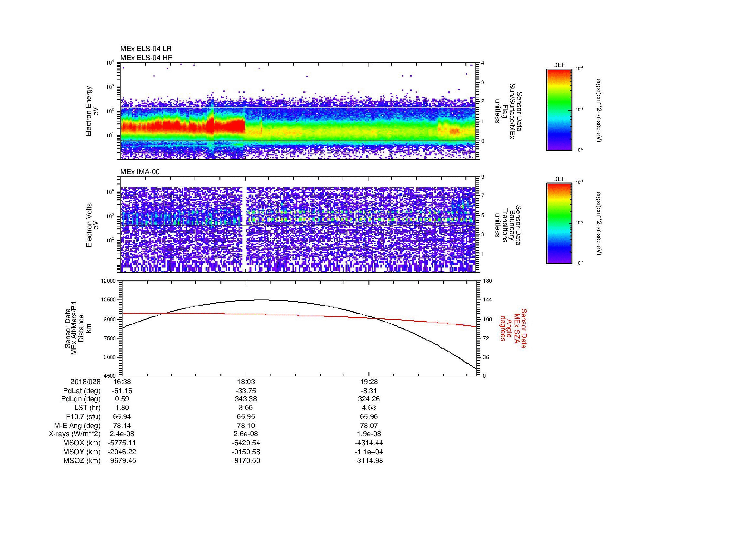Click the altitude axis tick '12000'
The height and width of the screenshot is (534, 756).
(x=108, y=281)
